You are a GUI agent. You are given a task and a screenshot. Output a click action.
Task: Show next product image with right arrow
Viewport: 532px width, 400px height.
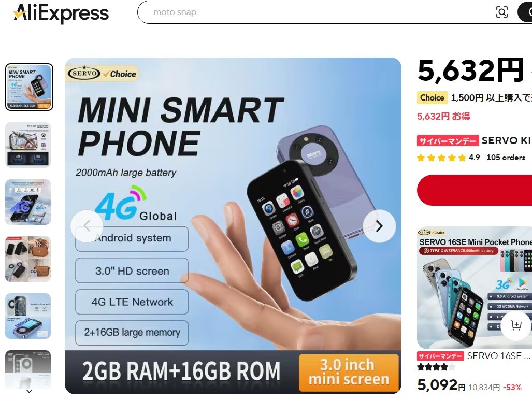pyautogui.click(x=379, y=226)
